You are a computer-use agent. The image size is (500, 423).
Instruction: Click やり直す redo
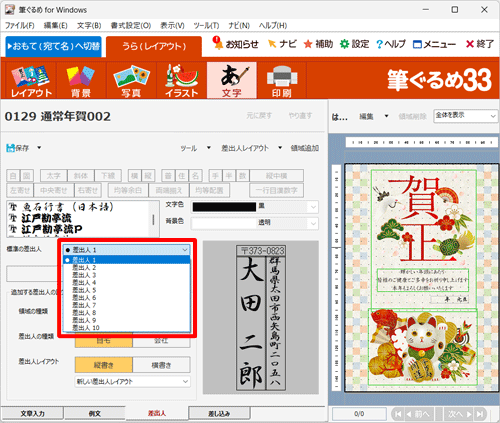300,116
